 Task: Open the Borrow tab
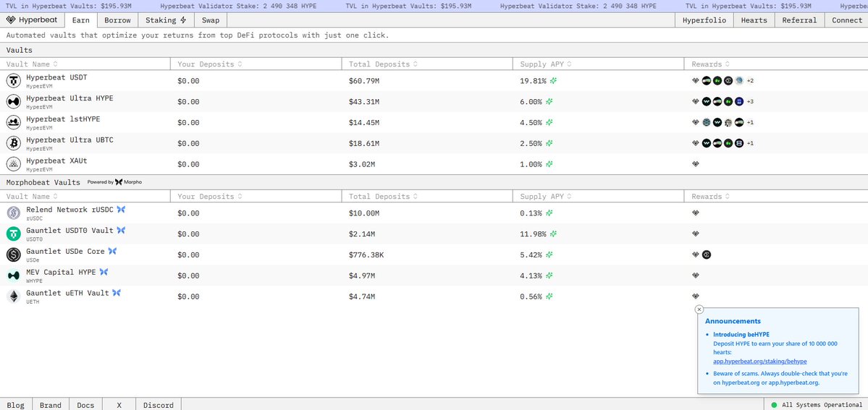point(118,20)
